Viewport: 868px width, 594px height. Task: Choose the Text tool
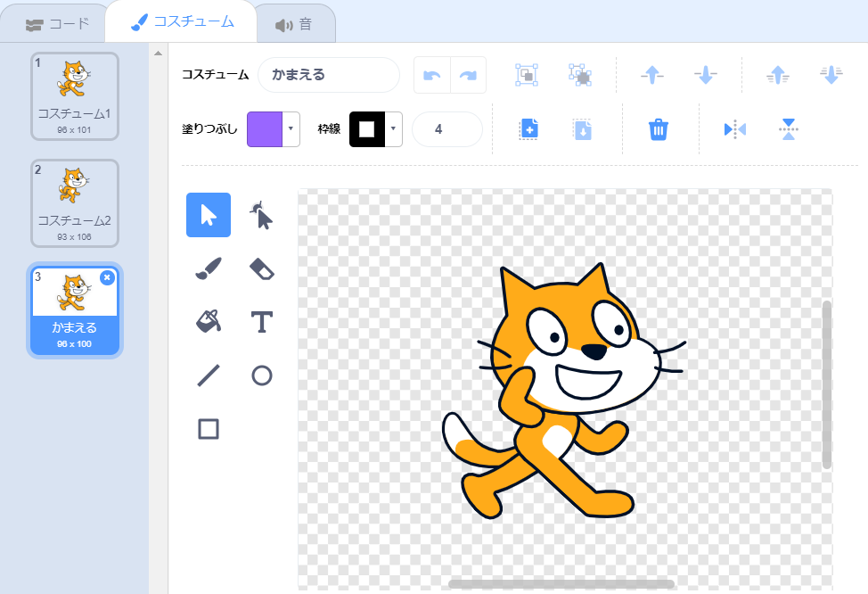(x=261, y=322)
